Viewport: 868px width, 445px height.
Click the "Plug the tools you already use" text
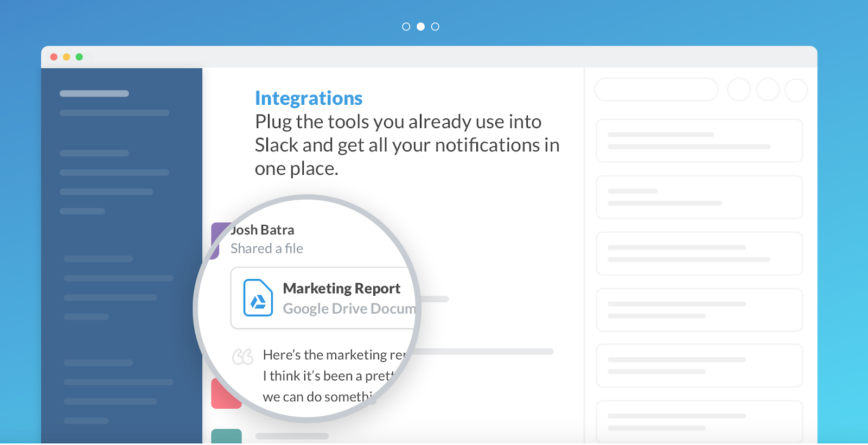(x=398, y=122)
